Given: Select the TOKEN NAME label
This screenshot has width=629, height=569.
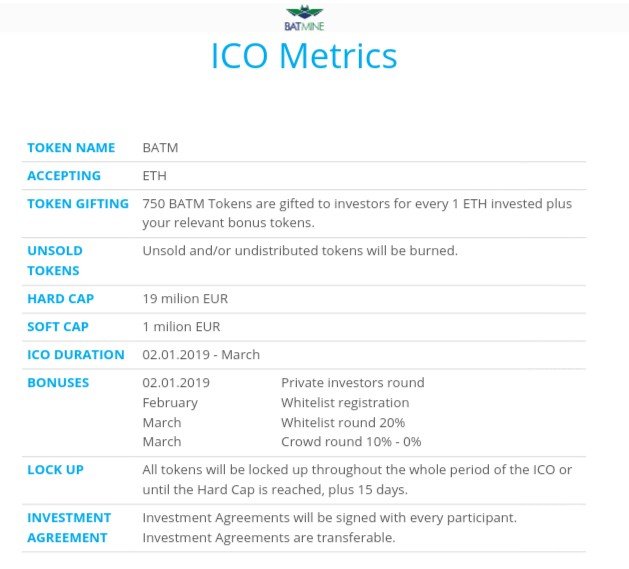Looking at the screenshot, I should click(x=71, y=148).
